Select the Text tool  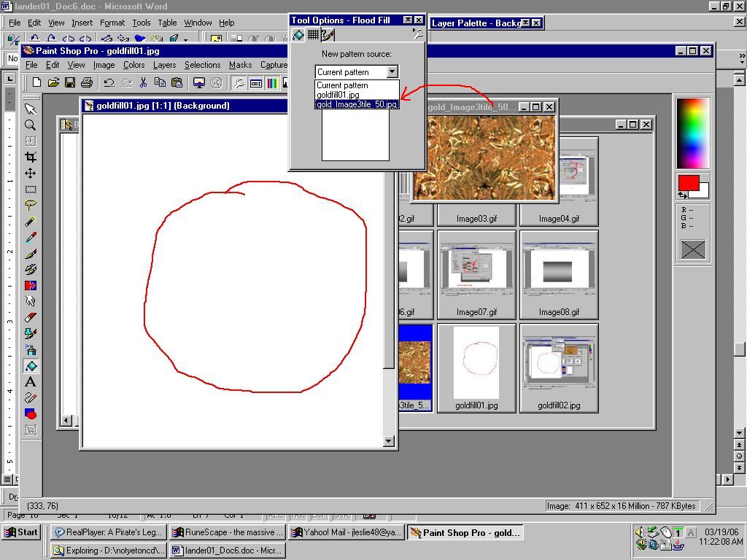click(31, 382)
